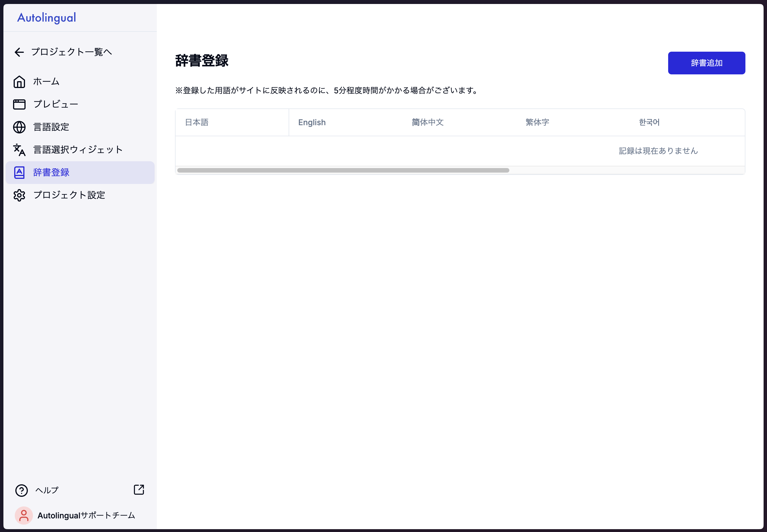Viewport: 767px width, 532px height.
Task: Click the 記録は現在ありません empty message
Action: point(658,151)
